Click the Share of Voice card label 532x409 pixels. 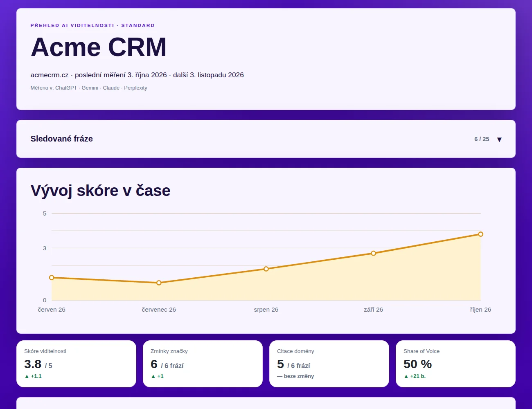422,351
